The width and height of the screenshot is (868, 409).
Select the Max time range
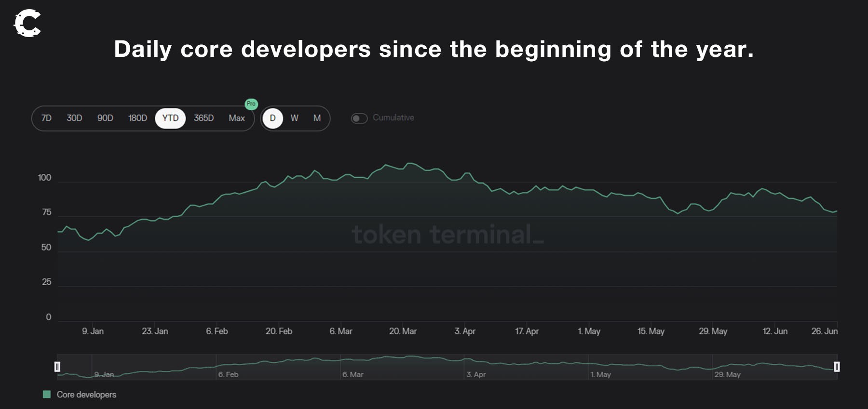click(236, 119)
